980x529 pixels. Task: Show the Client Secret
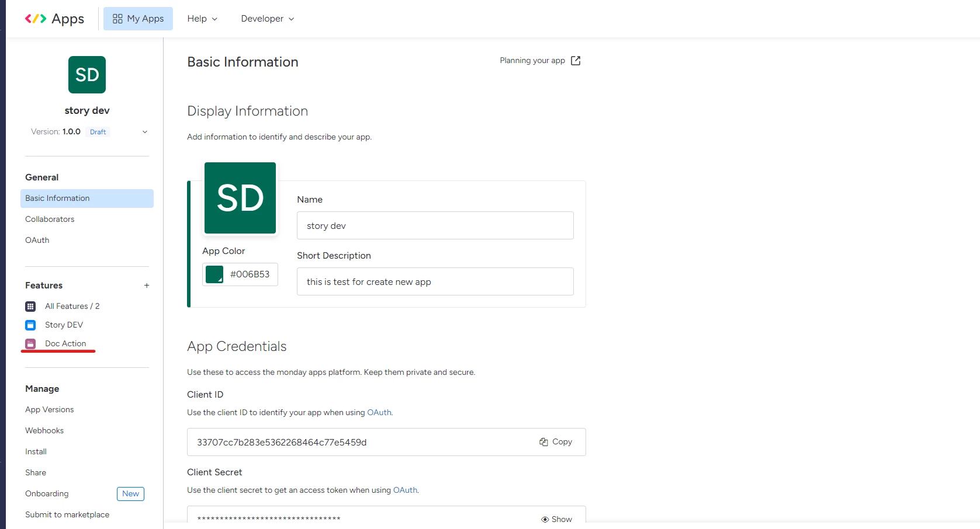(x=556, y=519)
